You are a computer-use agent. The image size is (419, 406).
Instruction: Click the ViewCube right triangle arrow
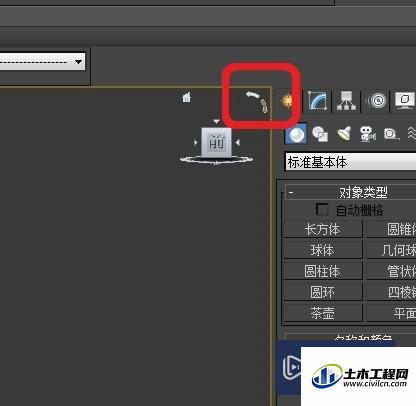click(237, 143)
